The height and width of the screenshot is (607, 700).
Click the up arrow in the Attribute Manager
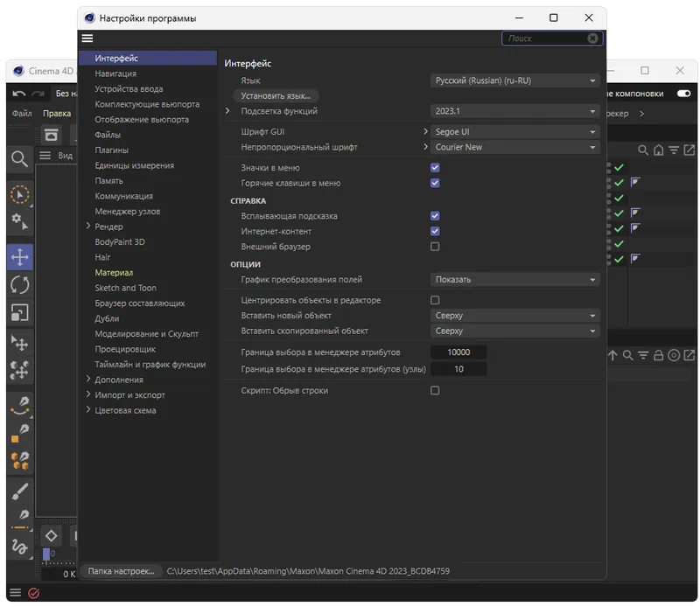[x=612, y=355]
